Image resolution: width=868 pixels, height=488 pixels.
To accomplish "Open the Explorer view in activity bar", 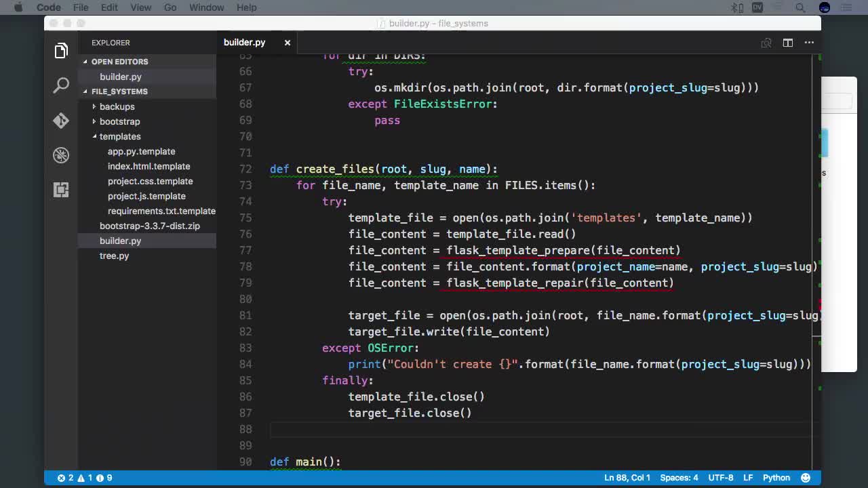I will [x=61, y=51].
